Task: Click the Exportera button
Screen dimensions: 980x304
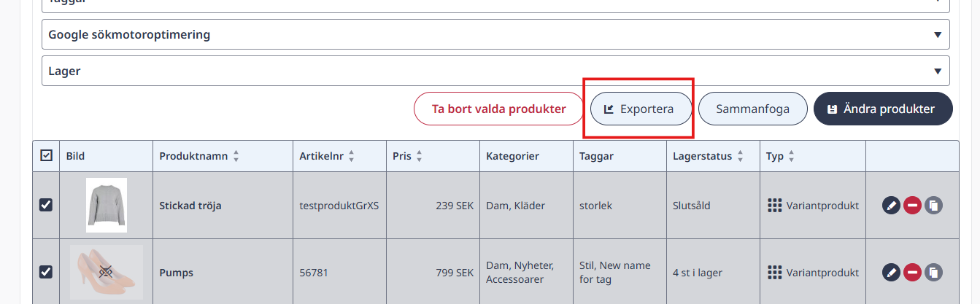Action: tap(641, 109)
